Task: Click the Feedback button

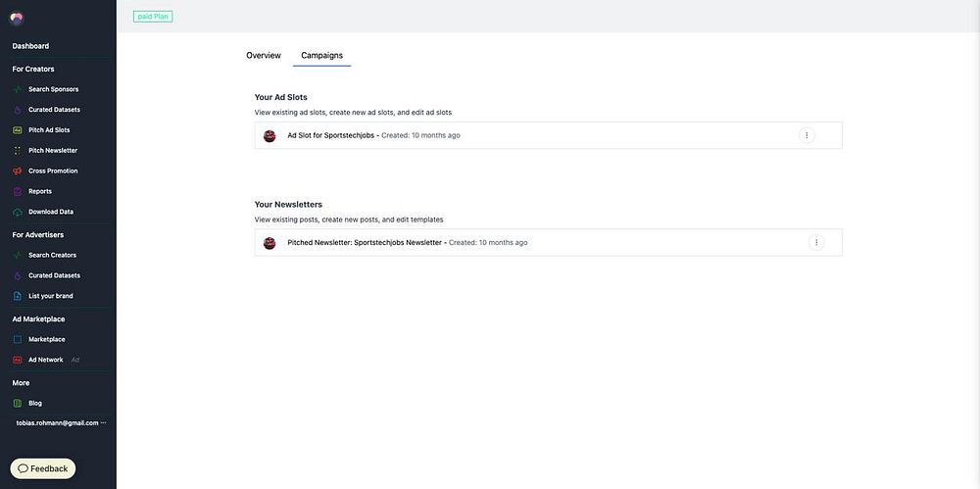Action: (x=43, y=468)
